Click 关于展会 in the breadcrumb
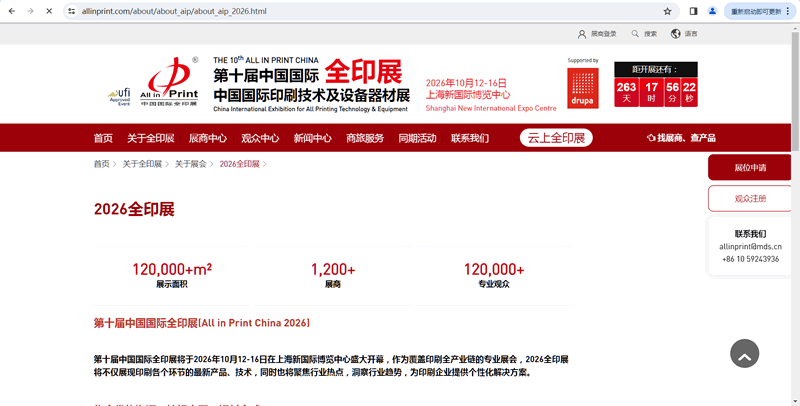This screenshot has height=406, width=800. 191,164
